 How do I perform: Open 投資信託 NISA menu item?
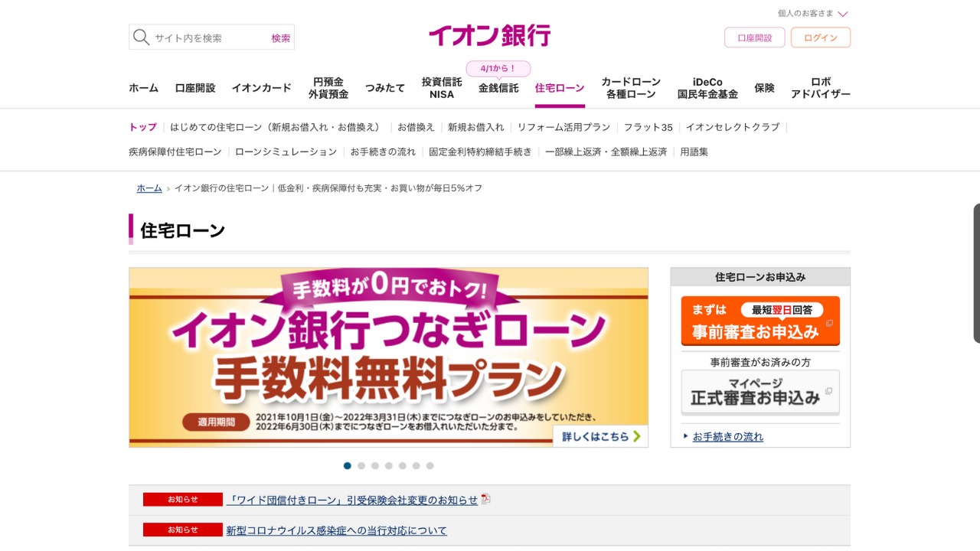click(x=442, y=88)
